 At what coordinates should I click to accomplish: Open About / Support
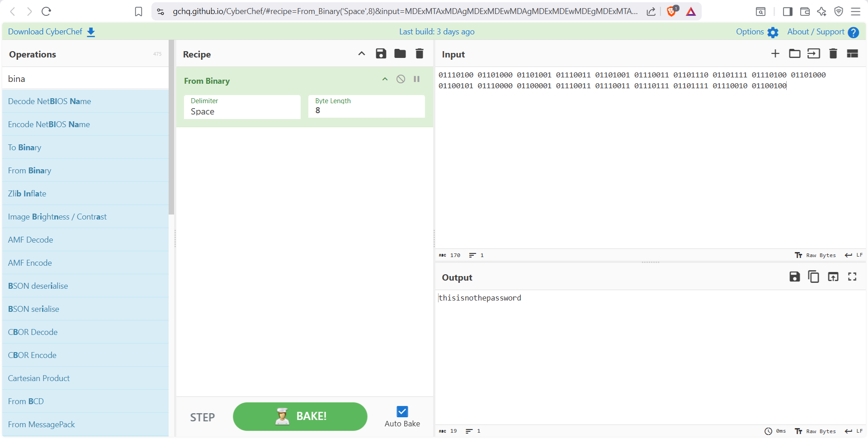[816, 32]
